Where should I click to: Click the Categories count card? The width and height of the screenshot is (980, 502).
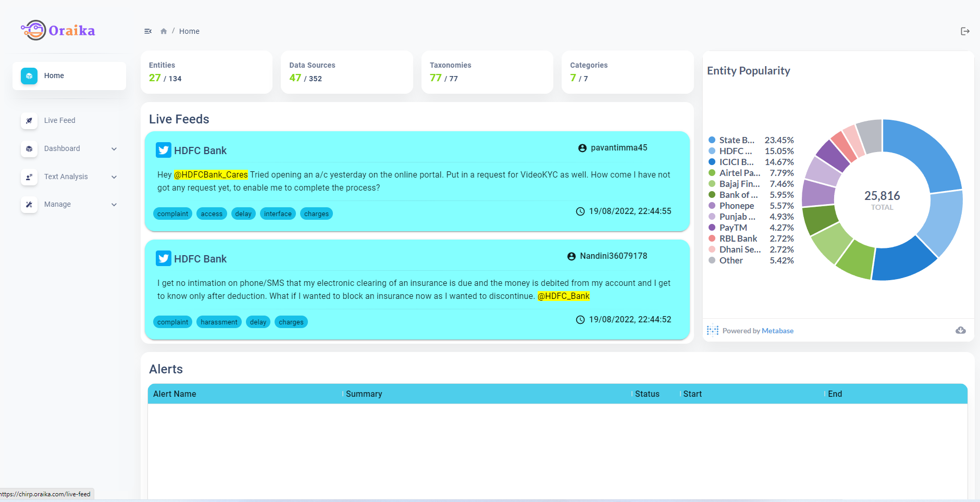(x=628, y=72)
